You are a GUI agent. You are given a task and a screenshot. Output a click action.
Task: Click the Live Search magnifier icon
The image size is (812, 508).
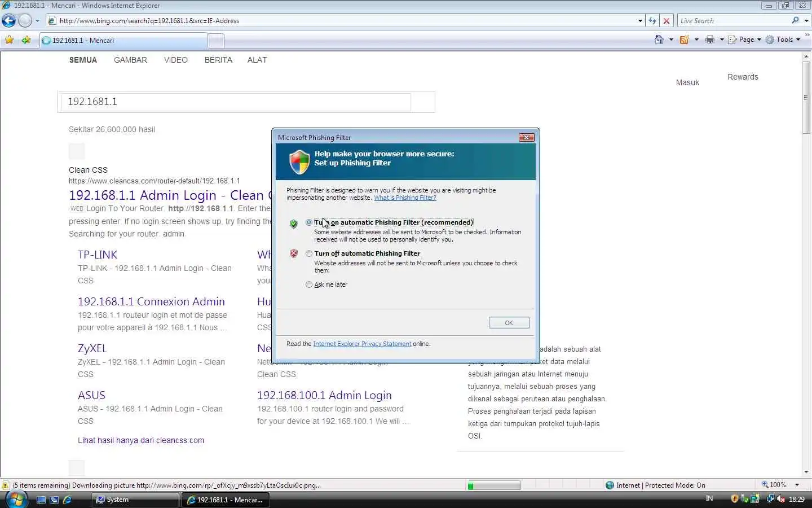(x=795, y=20)
